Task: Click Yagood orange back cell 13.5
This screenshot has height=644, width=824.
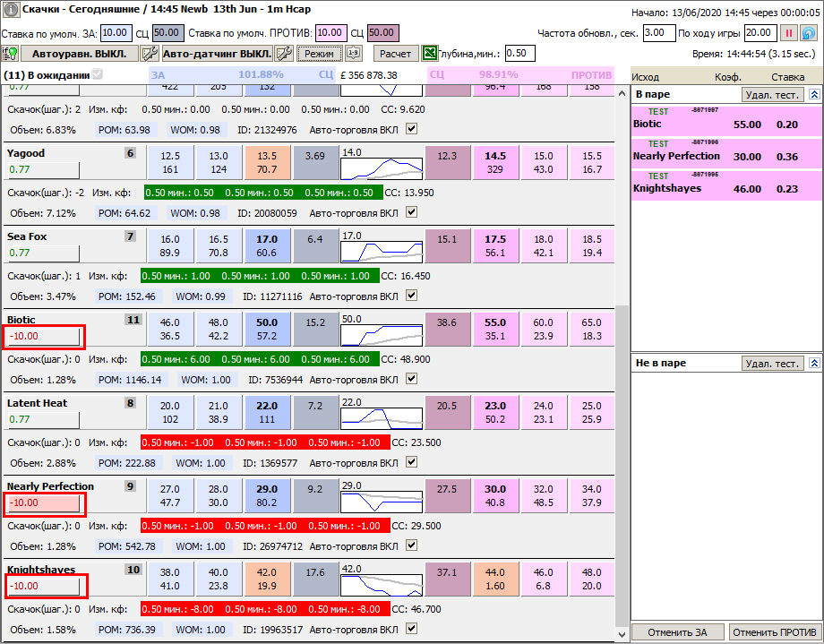Action: pos(267,162)
